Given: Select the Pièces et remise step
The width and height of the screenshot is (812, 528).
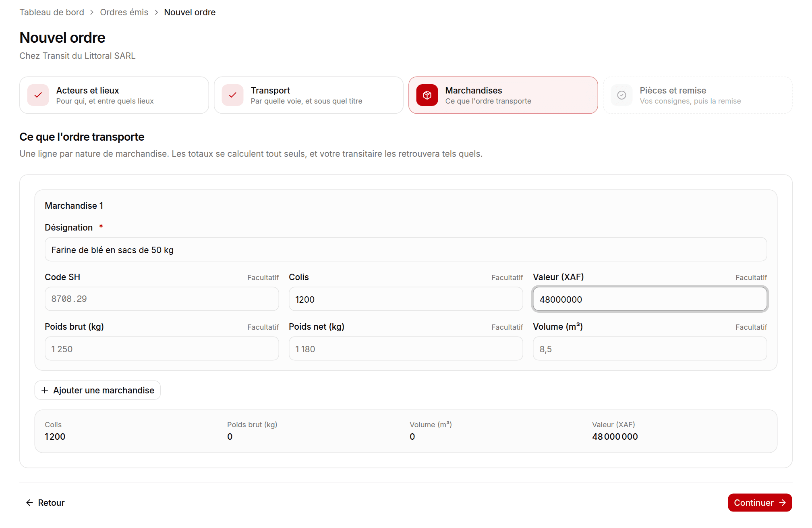Looking at the screenshot, I should [x=698, y=95].
